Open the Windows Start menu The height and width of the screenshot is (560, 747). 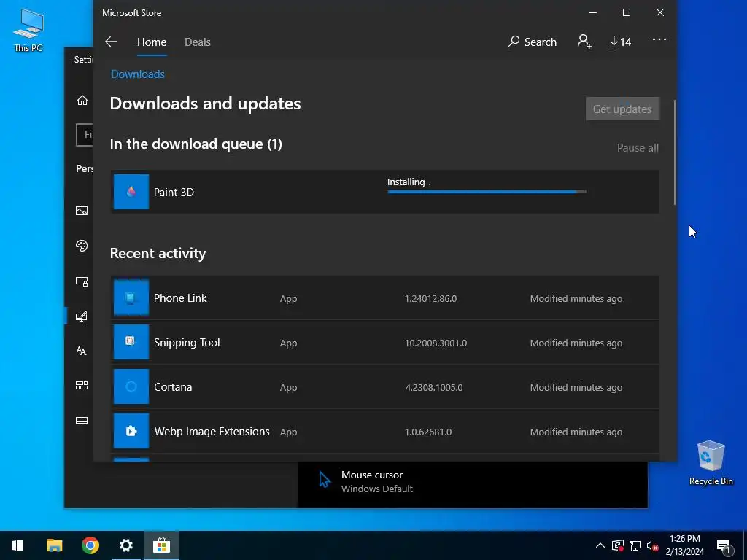18,545
